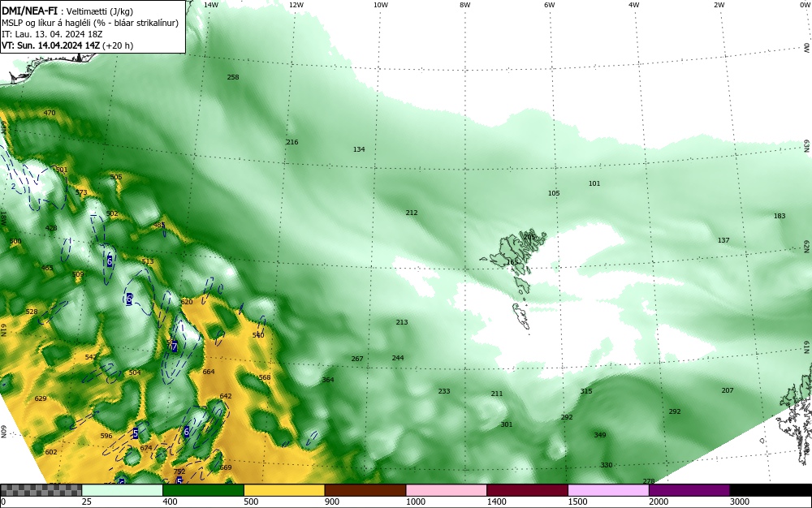Click the 301 CAPE value on map
The width and height of the screenshot is (812, 508).
(x=507, y=424)
